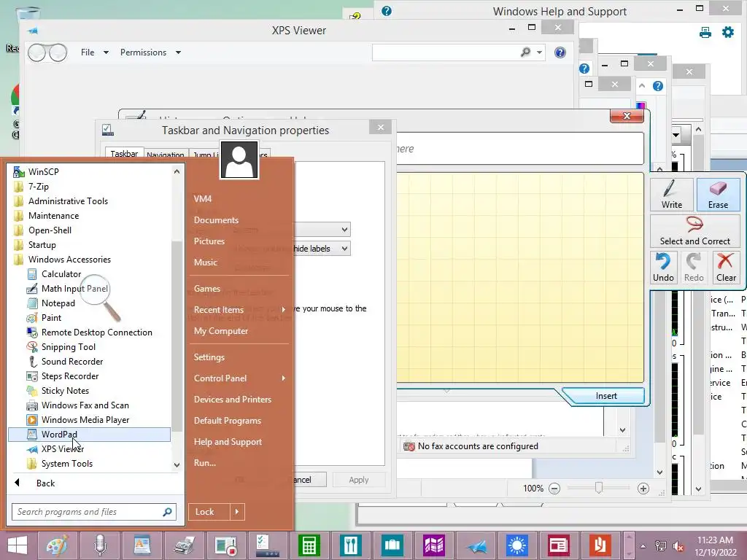Click the Sticky Notes icon

32,391
